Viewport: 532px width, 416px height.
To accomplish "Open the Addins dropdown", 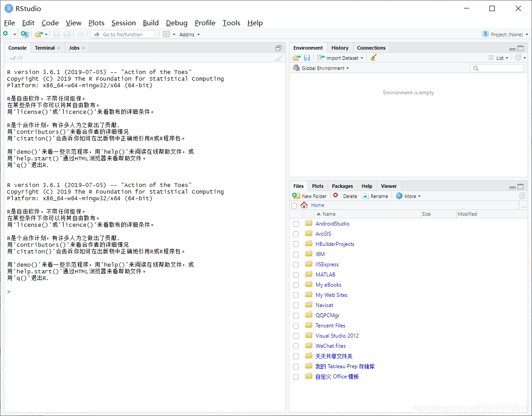I will (x=189, y=34).
